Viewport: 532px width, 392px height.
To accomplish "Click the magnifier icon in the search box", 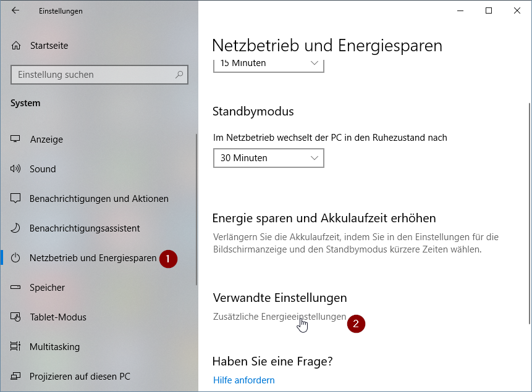I will [x=179, y=74].
